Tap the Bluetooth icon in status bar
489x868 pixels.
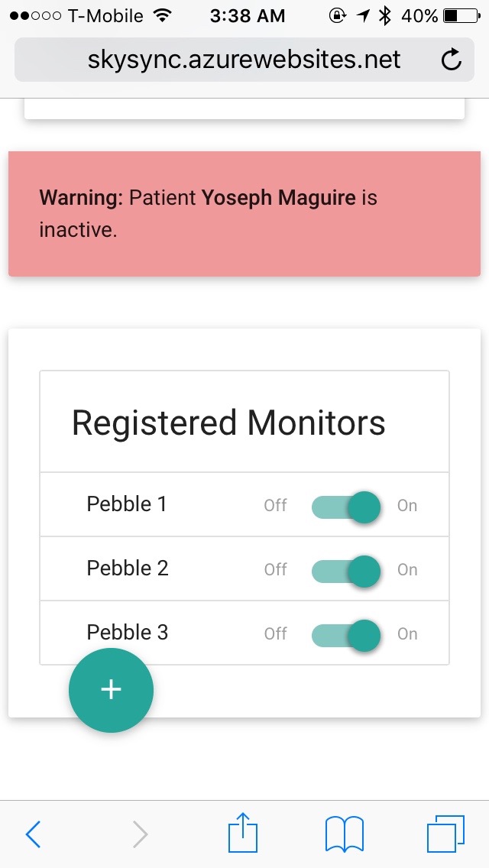click(385, 15)
